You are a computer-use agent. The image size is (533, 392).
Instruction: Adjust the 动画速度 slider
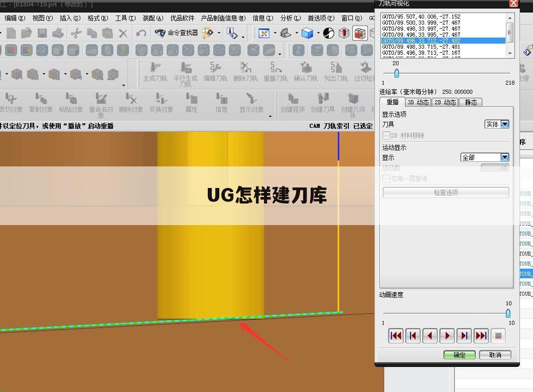pyautogui.click(x=507, y=313)
